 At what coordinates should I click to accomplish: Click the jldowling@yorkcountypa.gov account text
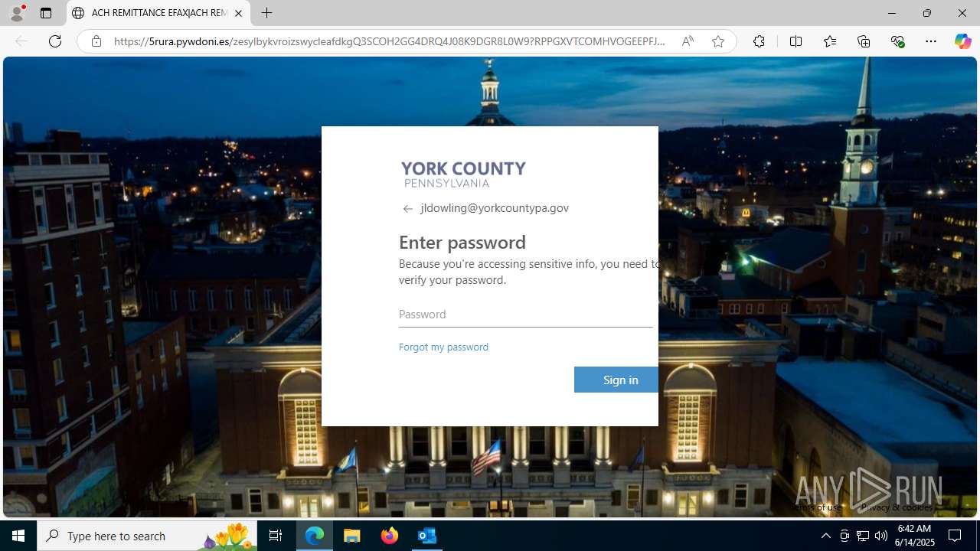pyautogui.click(x=495, y=208)
